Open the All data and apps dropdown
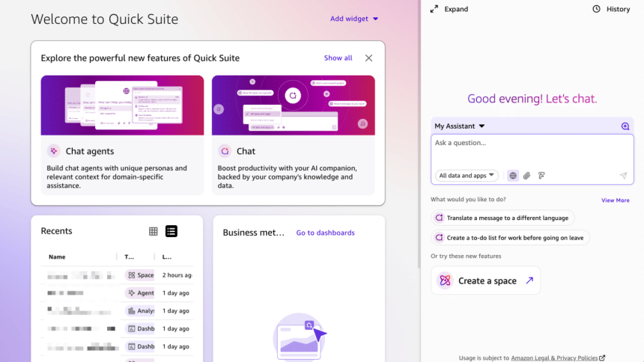The width and height of the screenshot is (644, 362). coord(467,176)
